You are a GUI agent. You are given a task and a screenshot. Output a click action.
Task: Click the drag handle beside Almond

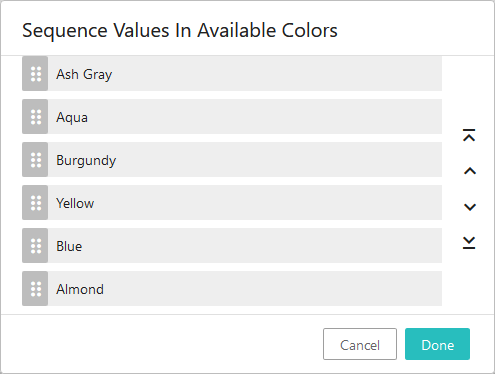35,289
